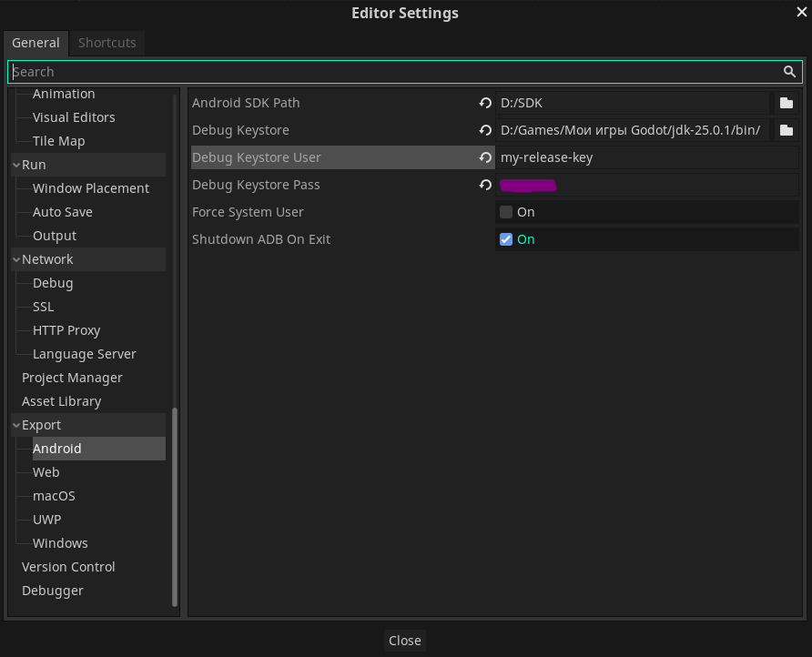
Task: Select Web under Export
Action: click(x=46, y=472)
